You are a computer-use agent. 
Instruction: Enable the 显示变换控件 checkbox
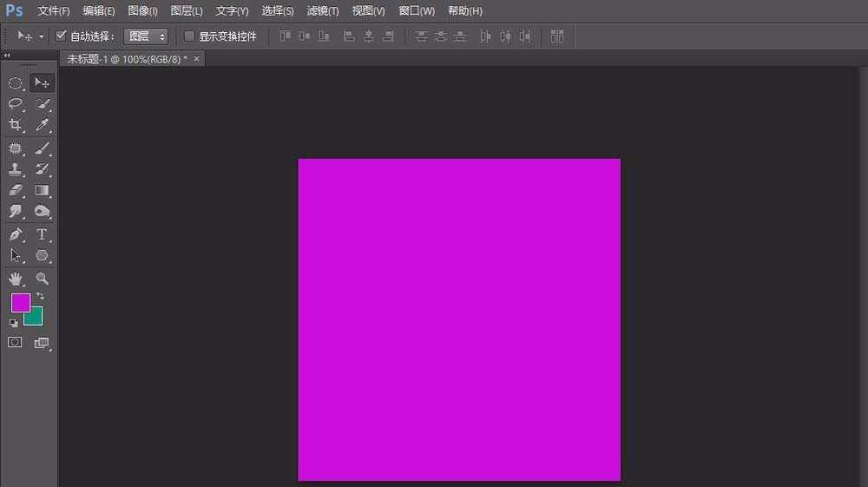tap(189, 36)
